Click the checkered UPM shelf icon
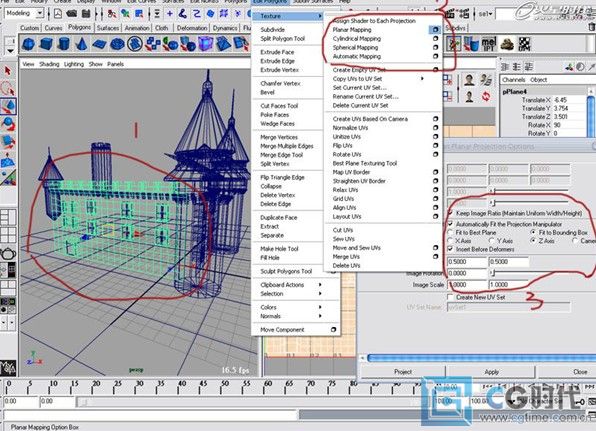This screenshot has width=596, height=431. coord(525,44)
